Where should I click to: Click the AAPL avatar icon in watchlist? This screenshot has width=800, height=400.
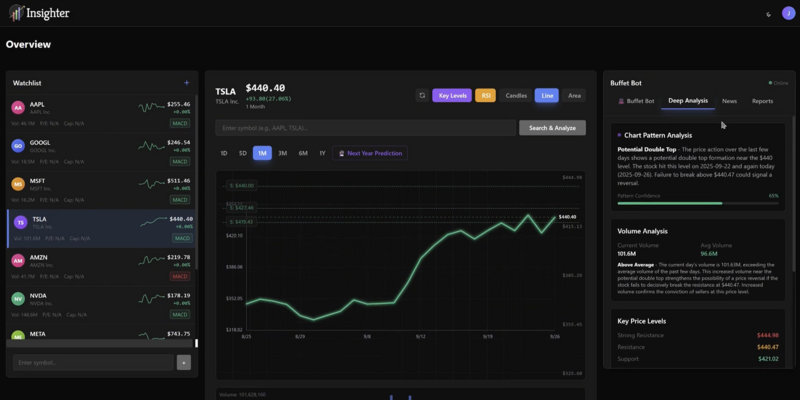point(18,107)
